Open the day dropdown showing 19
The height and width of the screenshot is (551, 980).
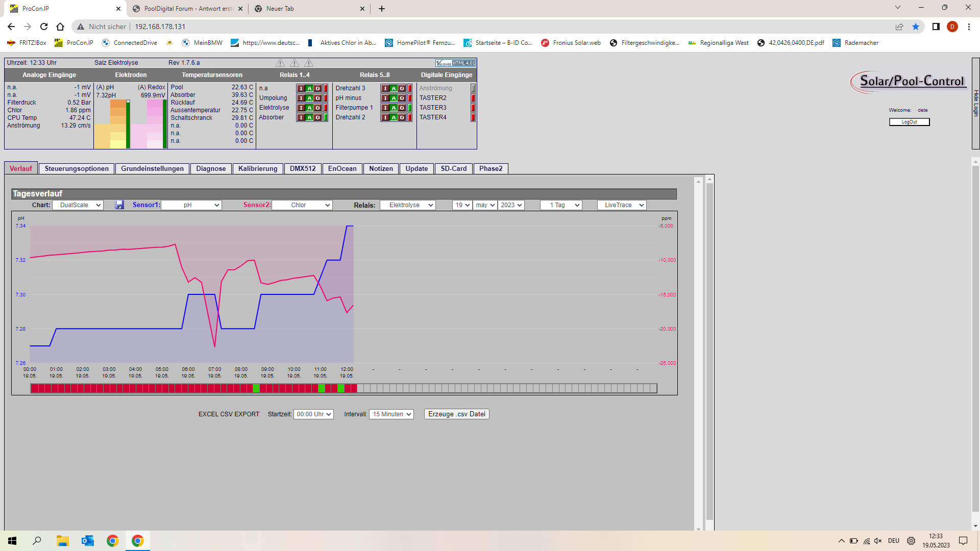click(462, 205)
